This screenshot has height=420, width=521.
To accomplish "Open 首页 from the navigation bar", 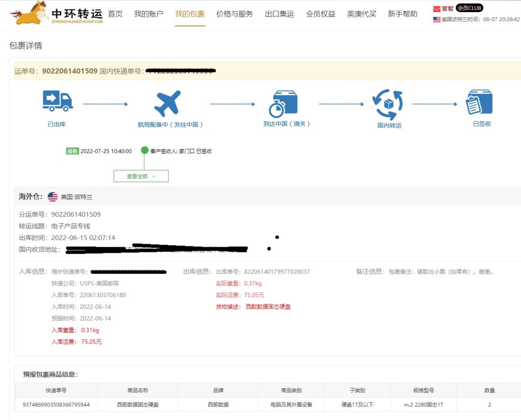I will pyautogui.click(x=115, y=14).
